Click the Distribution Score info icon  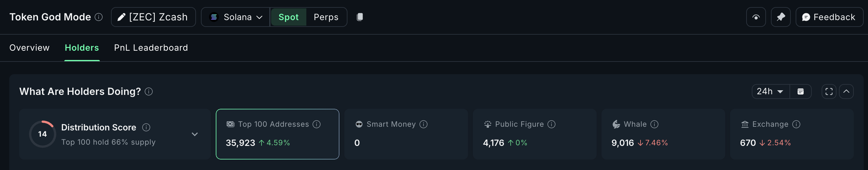[x=146, y=127]
